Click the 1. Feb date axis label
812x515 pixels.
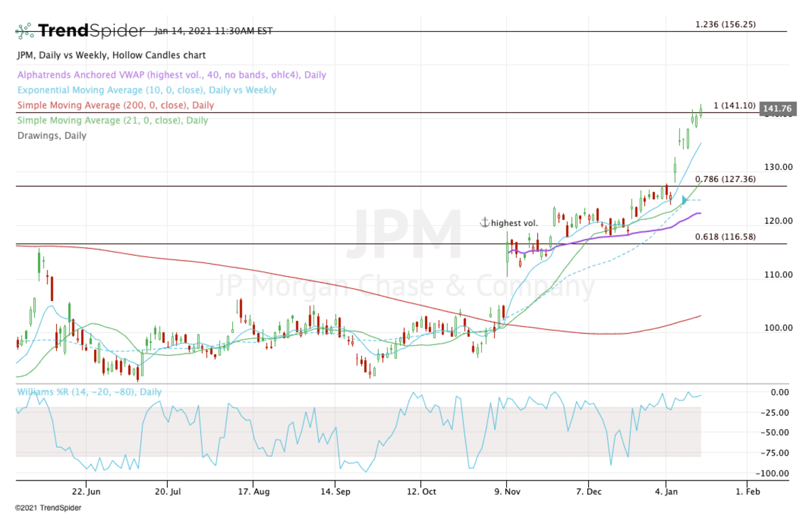click(747, 491)
